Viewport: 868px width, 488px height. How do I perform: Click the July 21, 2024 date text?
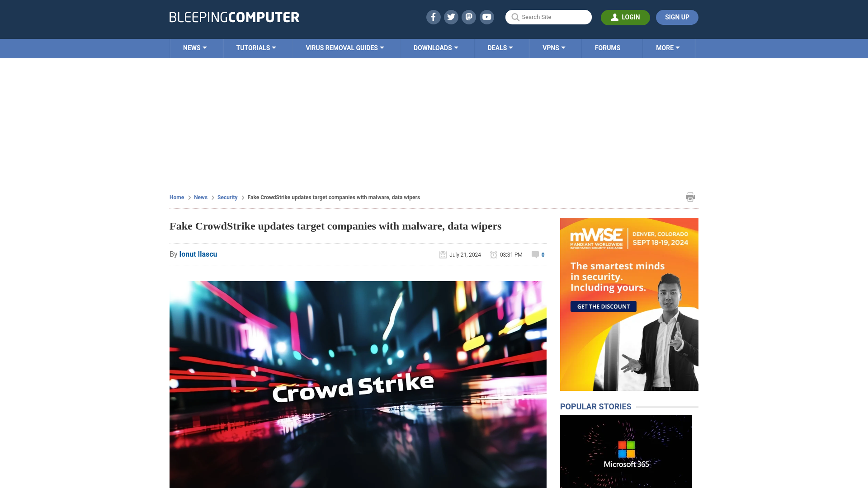pos(465,255)
